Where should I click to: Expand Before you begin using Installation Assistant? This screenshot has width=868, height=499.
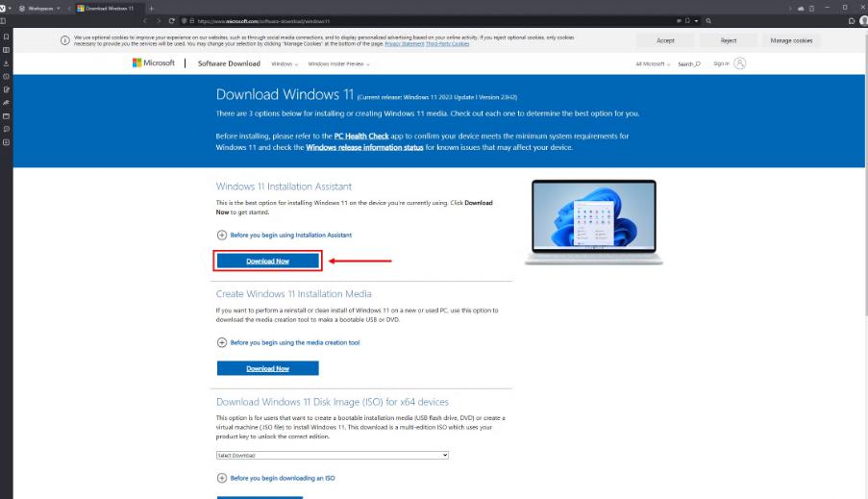click(284, 235)
